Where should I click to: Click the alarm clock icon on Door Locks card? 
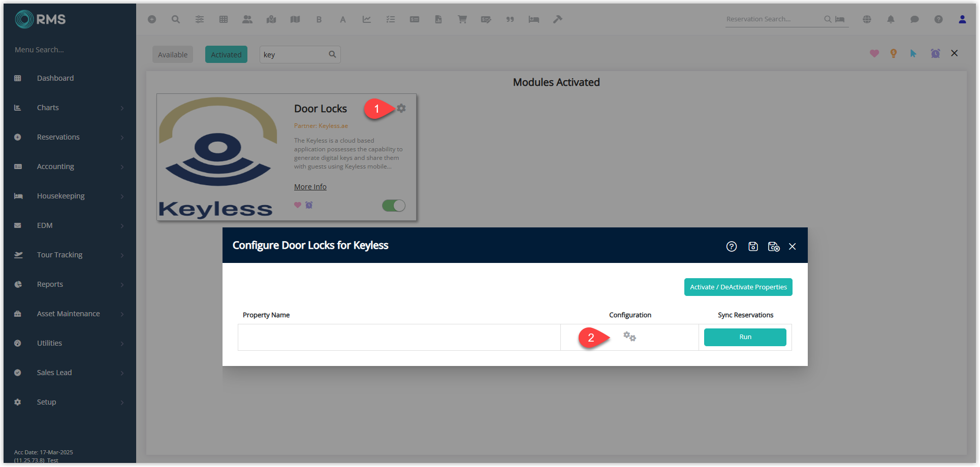309,205
